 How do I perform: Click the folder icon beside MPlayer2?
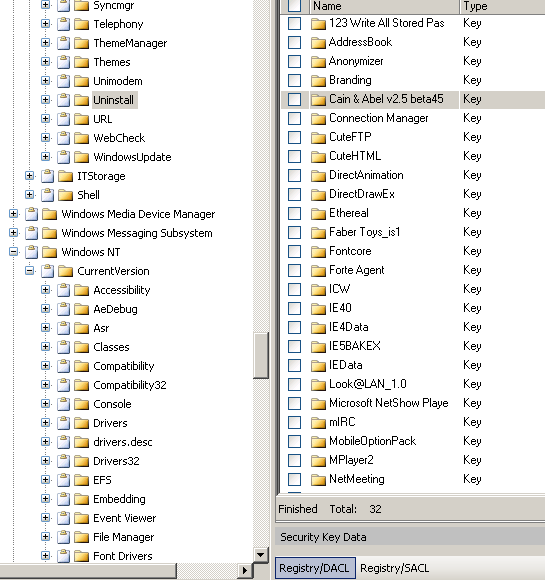(x=318, y=461)
